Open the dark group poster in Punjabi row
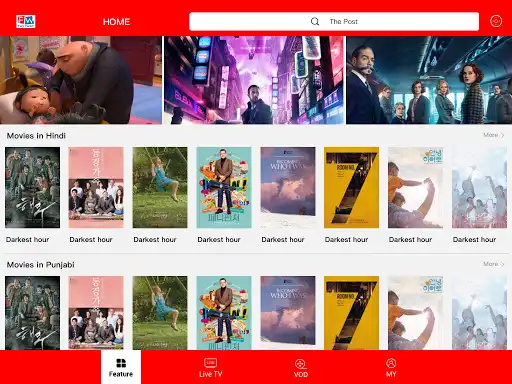The width and height of the screenshot is (512, 384). click(x=32, y=313)
